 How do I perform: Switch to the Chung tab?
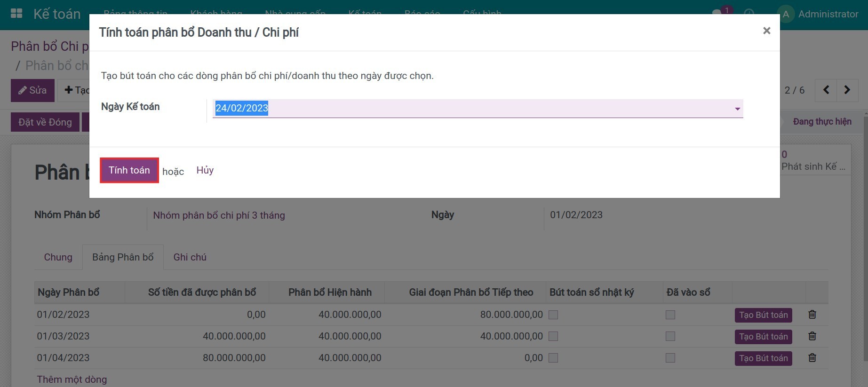[58, 257]
